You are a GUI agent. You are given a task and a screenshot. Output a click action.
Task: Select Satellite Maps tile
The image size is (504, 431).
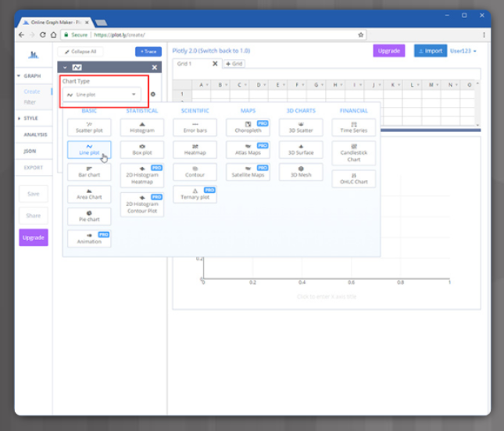(x=248, y=172)
